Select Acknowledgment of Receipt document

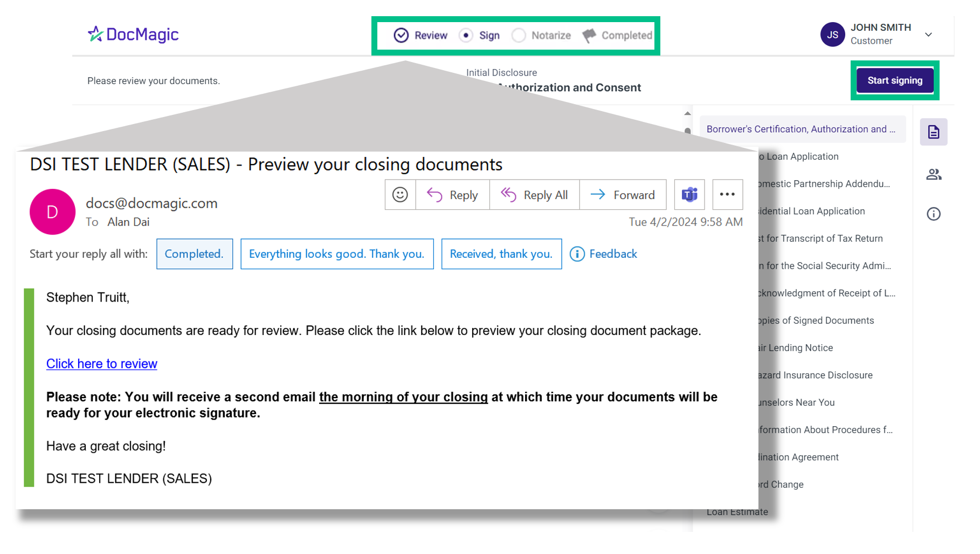click(827, 293)
